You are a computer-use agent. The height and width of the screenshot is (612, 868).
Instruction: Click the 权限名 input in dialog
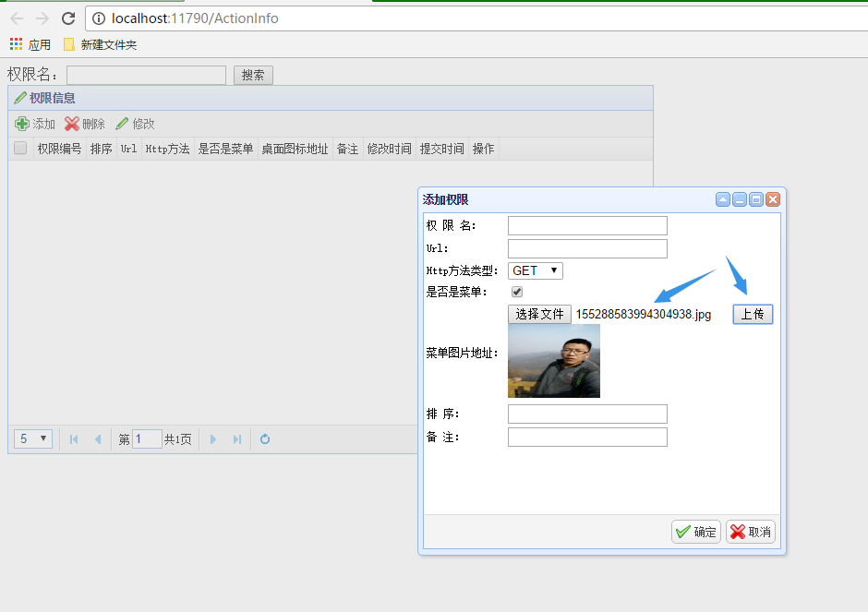(x=587, y=226)
